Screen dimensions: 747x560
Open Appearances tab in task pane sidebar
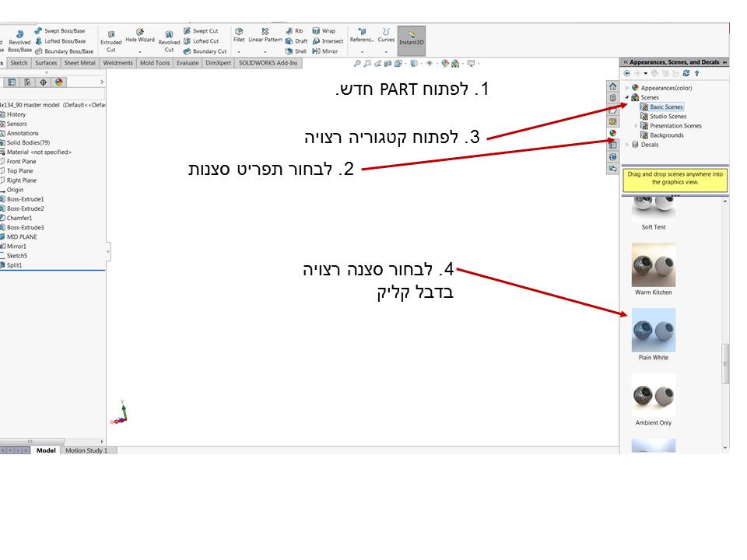(x=613, y=133)
